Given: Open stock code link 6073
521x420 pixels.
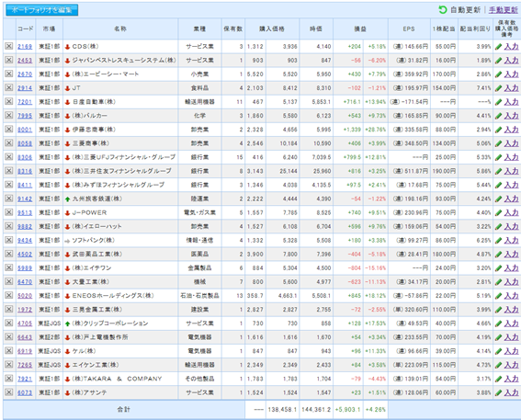Looking at the screenshot, I should [x=25, y=392].
